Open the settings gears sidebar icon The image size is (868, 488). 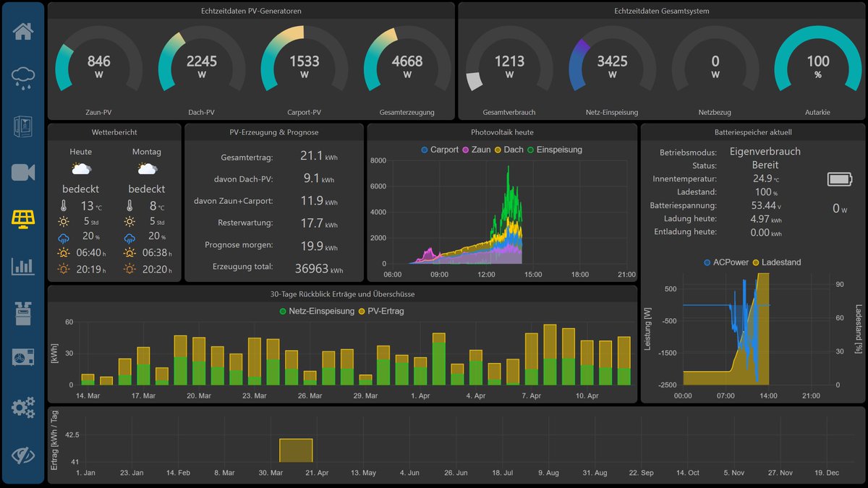click(23, 408)
